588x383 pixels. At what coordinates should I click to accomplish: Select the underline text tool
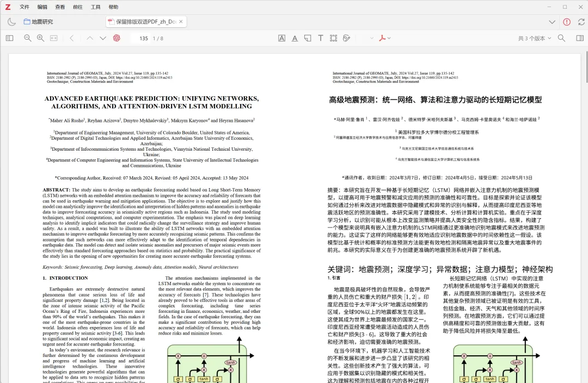point(295,38)
